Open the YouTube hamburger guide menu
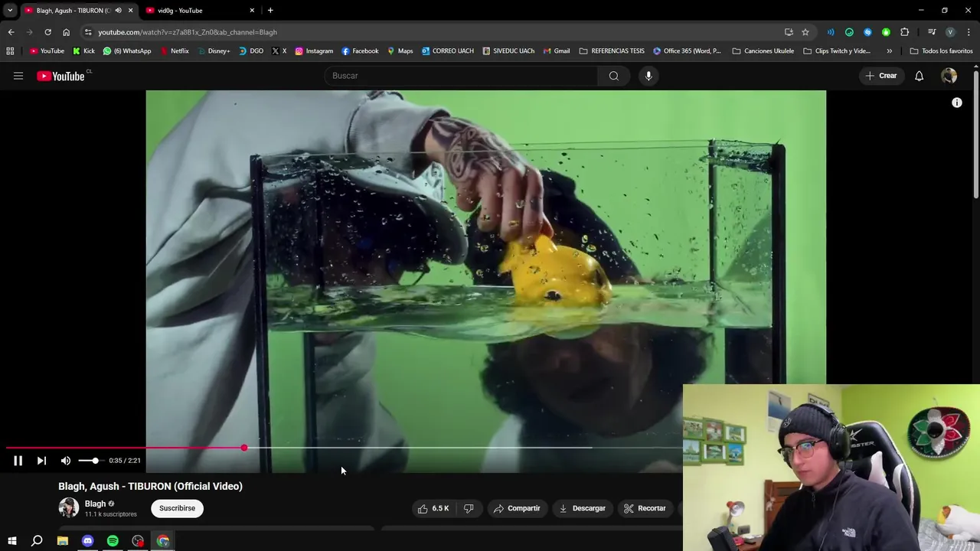The image size is (980, 551). pyautogui.click(x=18, y=76)
